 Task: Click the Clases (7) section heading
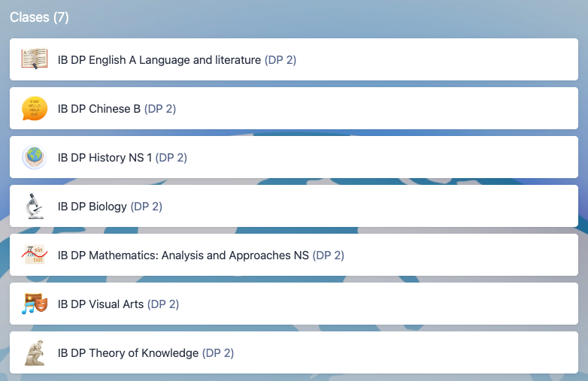(x=39, y=17)
